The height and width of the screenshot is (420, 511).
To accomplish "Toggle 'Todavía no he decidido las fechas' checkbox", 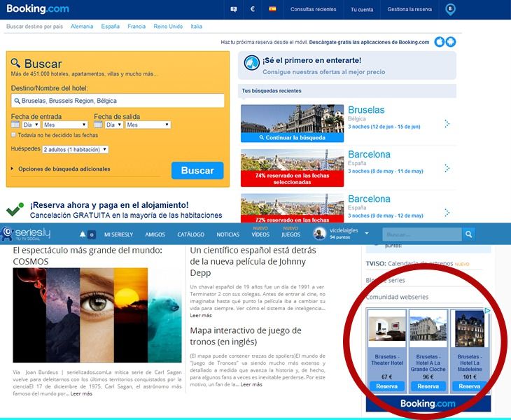I will pyautogui.click(x=13, y=134).
